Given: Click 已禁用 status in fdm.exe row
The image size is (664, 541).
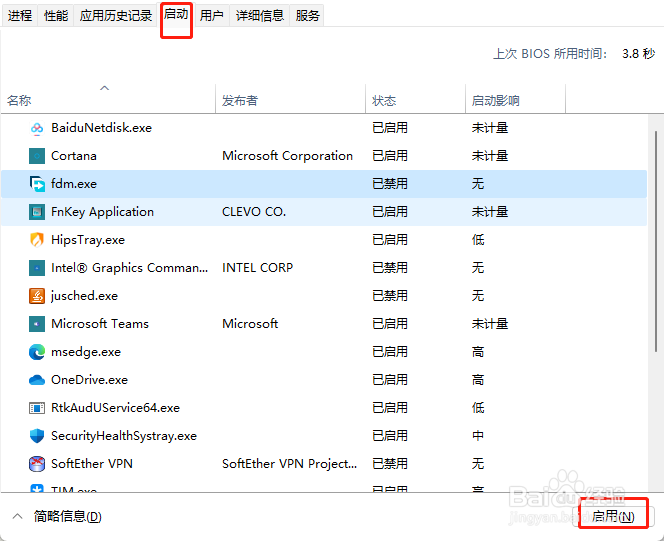Looking at the screenshot, I should click(x=390, y=184).
